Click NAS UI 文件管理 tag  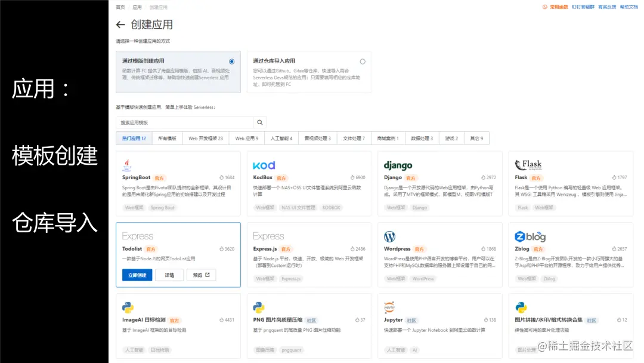click(x=298, y=208)
